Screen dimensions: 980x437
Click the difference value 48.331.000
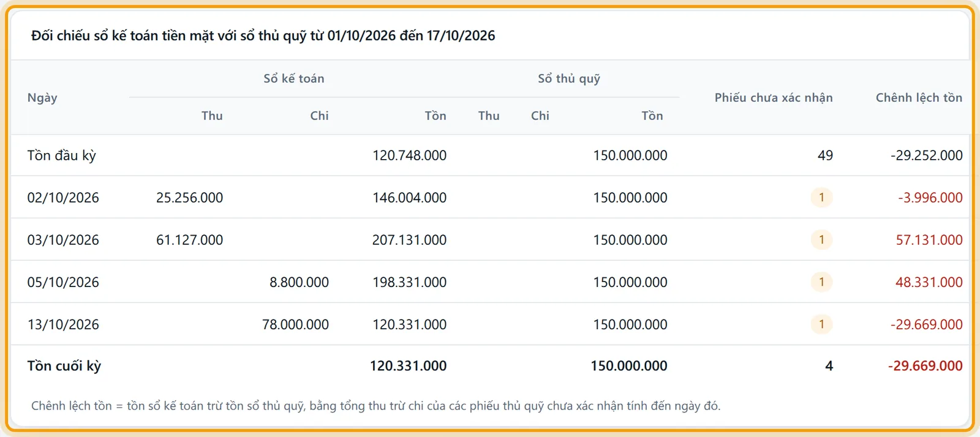pos(929,282)
